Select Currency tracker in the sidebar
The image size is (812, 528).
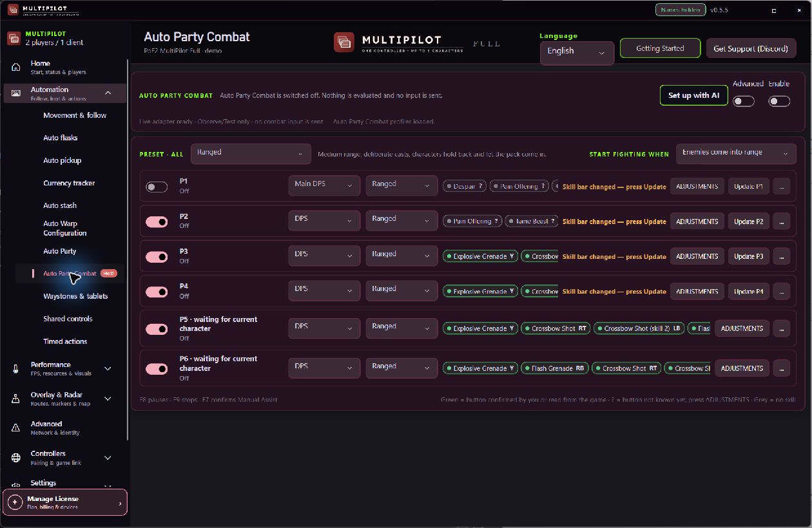69,183
